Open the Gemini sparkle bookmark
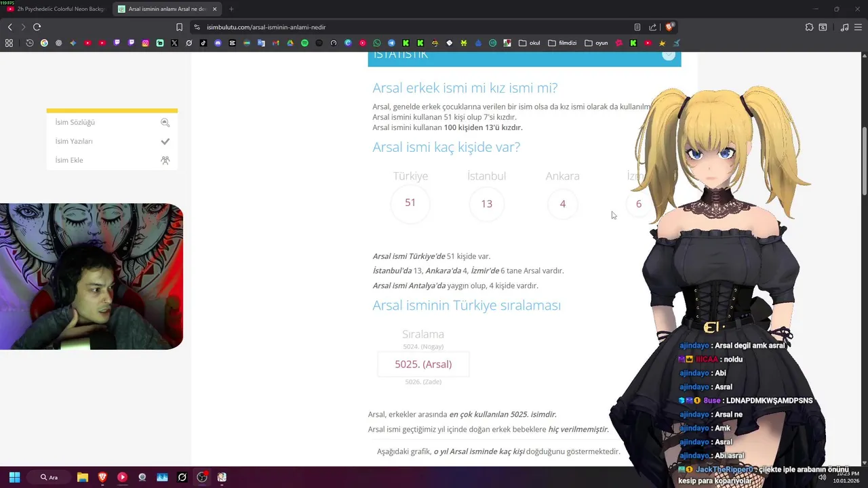This screenshot has height=488, width=868. [x=73, y=43]
